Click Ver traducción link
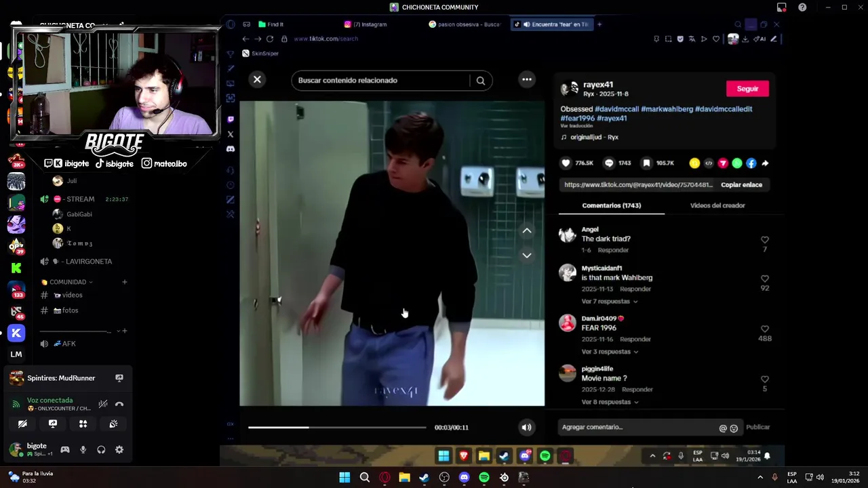The height and width of the screenshot is (488, 868). [576, 126]
